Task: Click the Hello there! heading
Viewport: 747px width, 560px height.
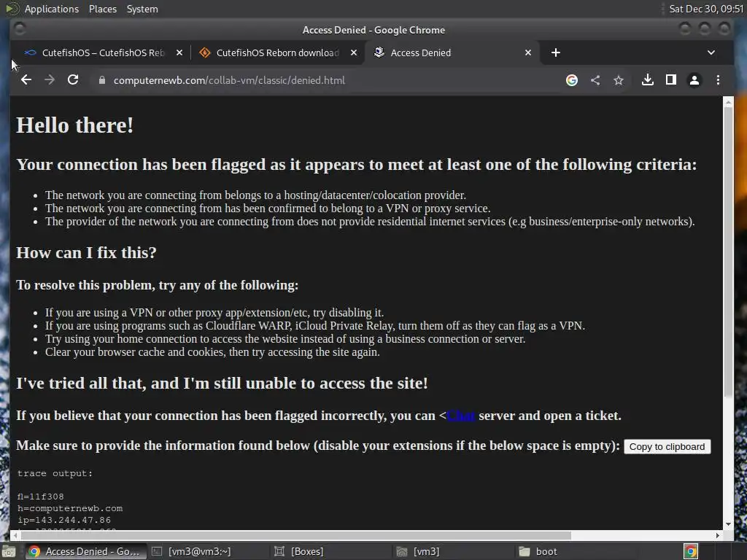Action: click(x=75, y=125)
